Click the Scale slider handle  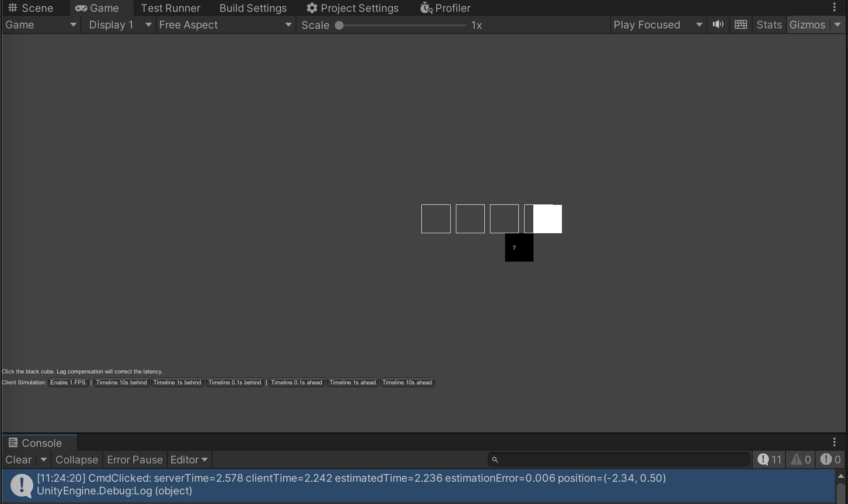[339, 25]
